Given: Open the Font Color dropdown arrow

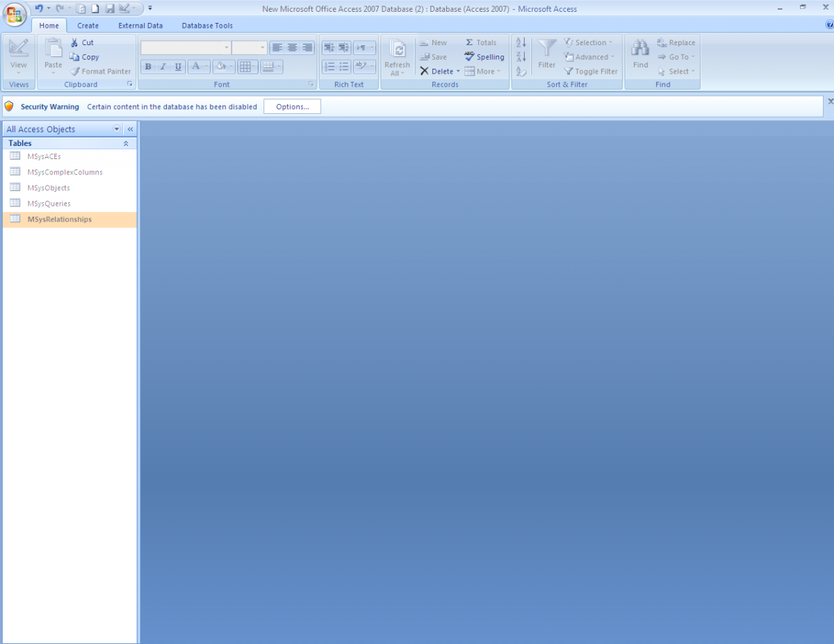Looking at the screenshot, I should pos(207,67).
